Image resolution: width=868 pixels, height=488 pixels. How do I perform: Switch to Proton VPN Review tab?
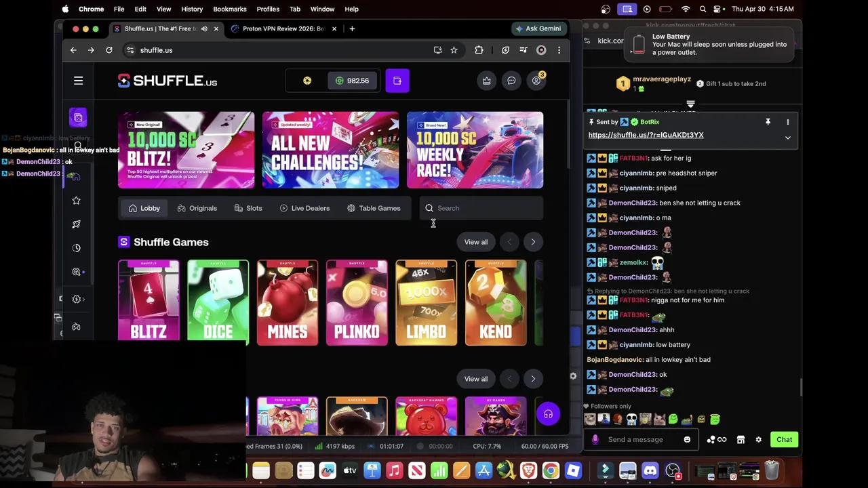coord(283,28)
